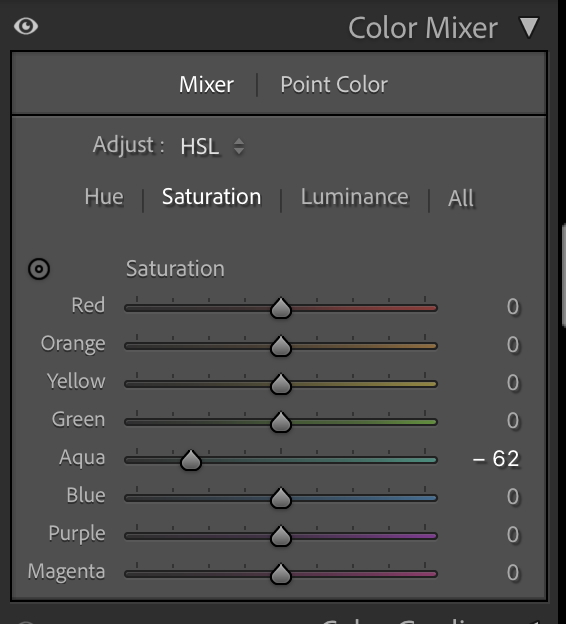This screenshot has height=624, width=566.
Task: Click the Orange saturation value field
Action: click(513, 345)
